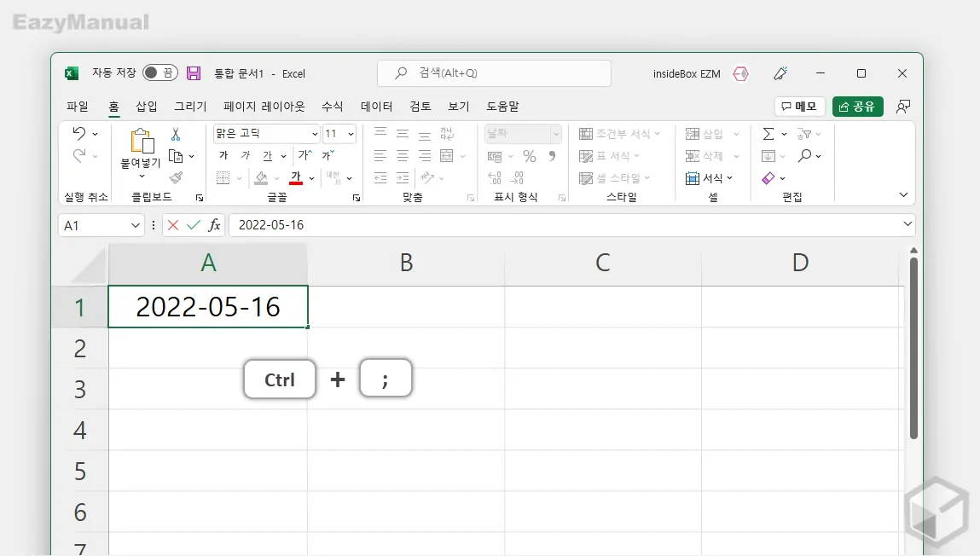The height and width of the screenshot is (556, 980).
Task: Click the green 공유 Share button
Action: (x=858, y=107)
